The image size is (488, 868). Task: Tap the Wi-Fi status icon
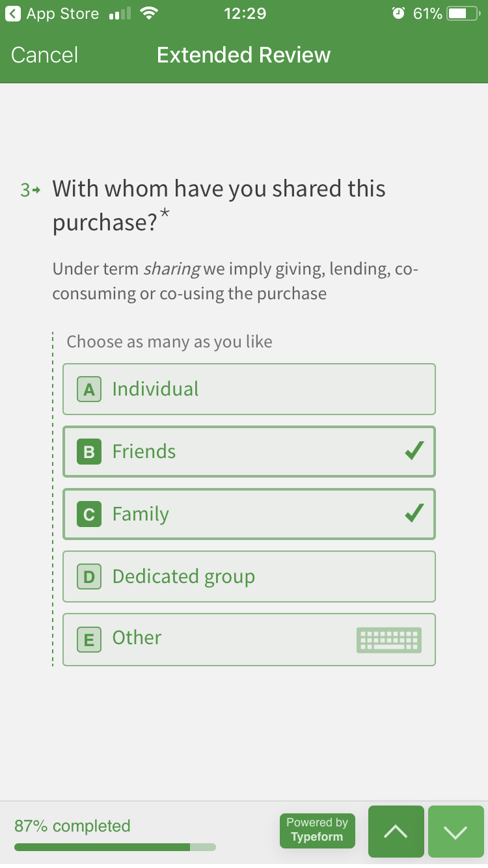150,14
